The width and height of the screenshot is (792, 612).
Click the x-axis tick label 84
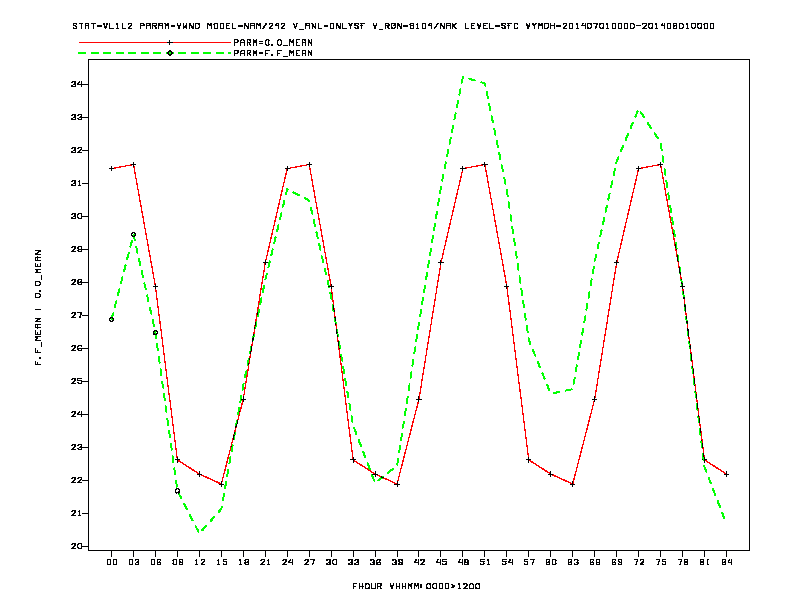pyautogui.click(x=726, y=562)
